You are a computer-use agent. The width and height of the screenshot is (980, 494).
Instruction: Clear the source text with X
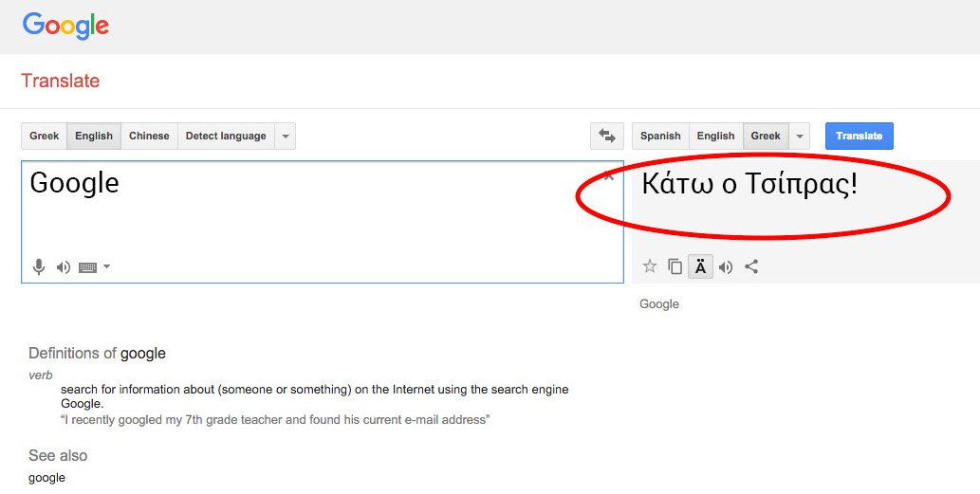pos(609,176)
